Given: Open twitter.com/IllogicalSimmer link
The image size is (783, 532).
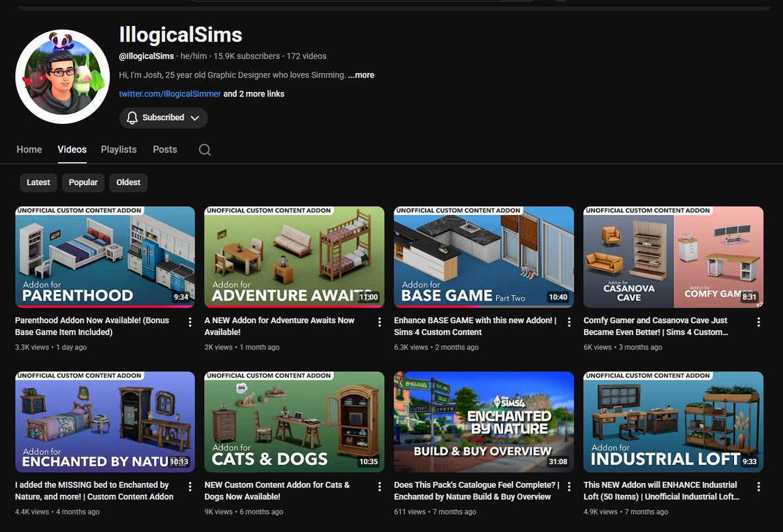Looking at the screenshot, I should point(170,94).
